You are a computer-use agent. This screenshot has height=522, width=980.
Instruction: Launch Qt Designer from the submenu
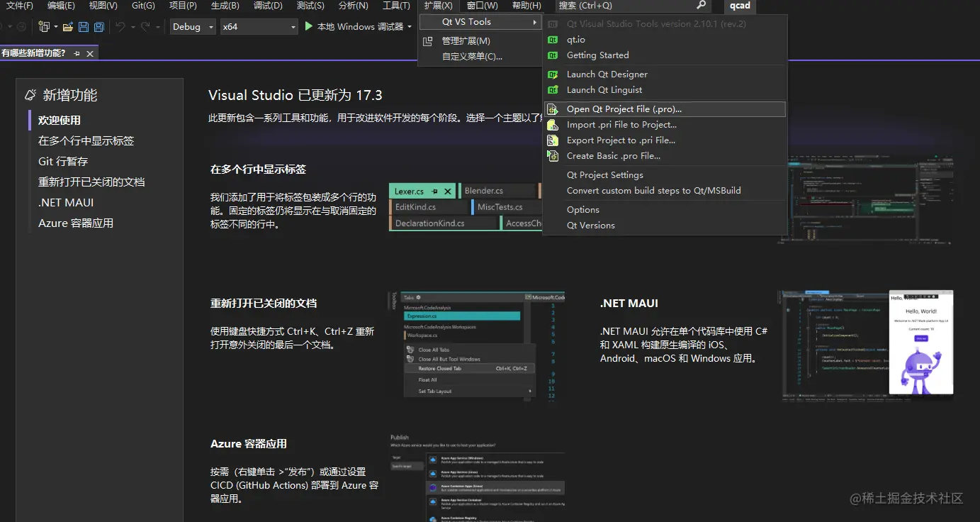tap(665, 74)
